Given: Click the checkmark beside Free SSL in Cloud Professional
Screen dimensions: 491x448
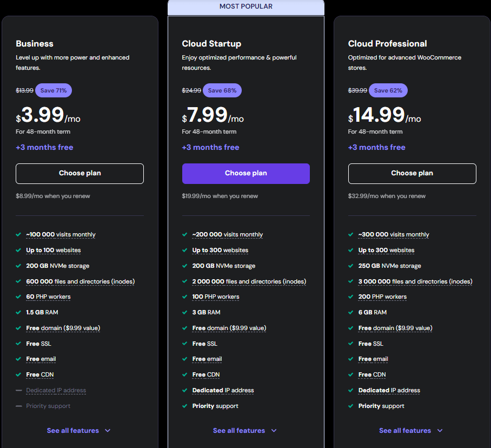Looking at the screenshot, I should 351,344.
